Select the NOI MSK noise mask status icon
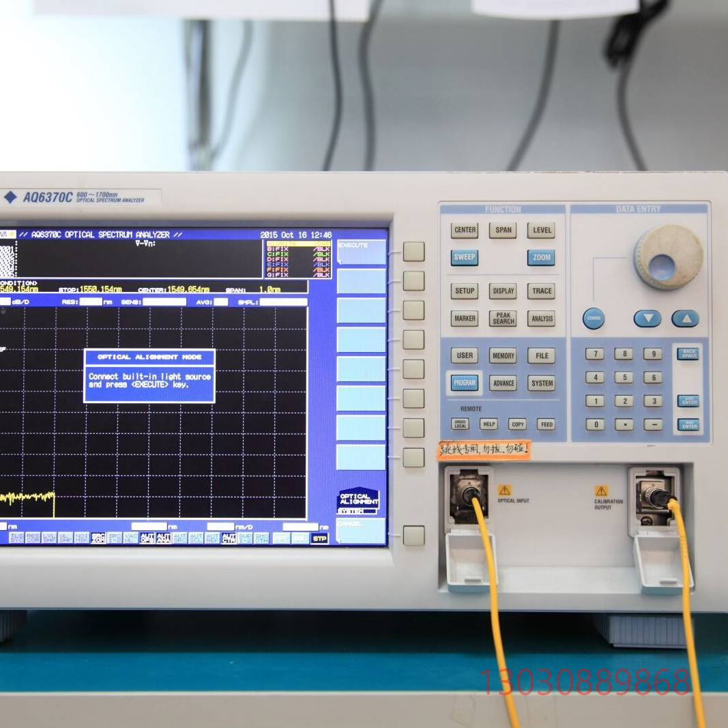The image size is (728, 728). coord(83,538)
